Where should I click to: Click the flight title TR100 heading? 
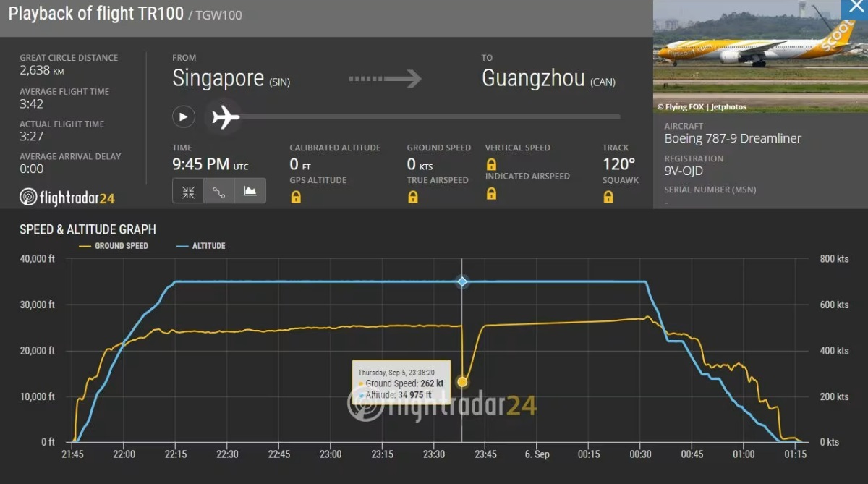95,13
